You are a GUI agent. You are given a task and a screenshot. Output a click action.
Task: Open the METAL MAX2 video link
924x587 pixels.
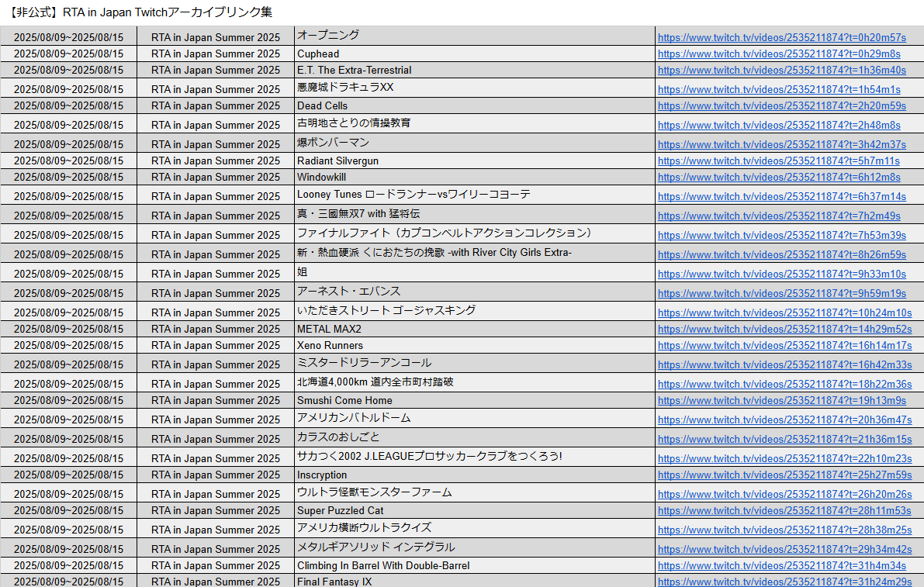coord(784,330)
